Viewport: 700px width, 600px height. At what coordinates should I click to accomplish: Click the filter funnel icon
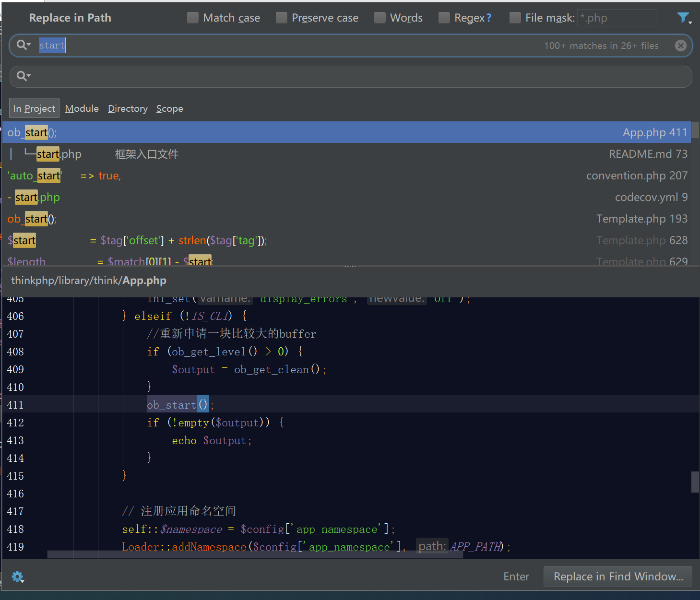tap(683, 18)
